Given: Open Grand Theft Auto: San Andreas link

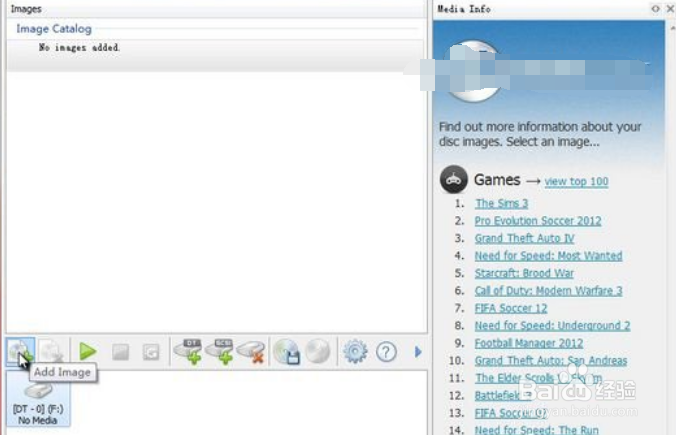Looking at the screenshot, I should pyautogui.click(x=551, y=360).
